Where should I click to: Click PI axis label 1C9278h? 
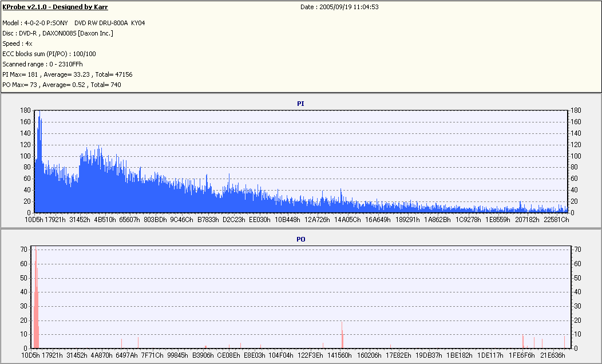click(x=468, y=220)
